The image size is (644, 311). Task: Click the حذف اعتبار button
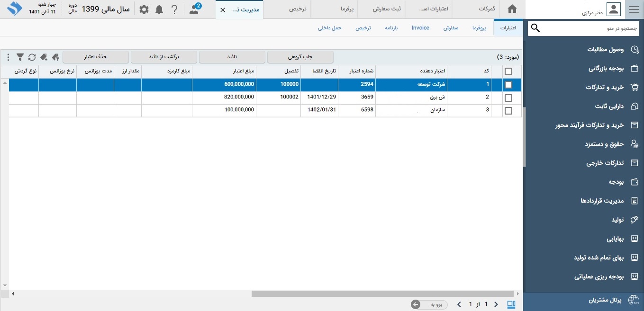[x=96, y=57]
